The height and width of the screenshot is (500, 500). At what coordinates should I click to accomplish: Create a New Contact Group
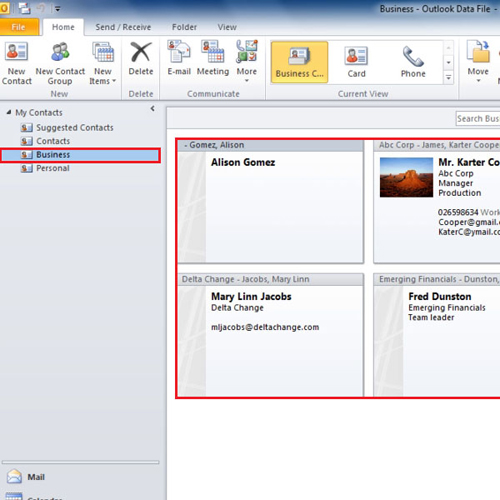pos(60,63)
